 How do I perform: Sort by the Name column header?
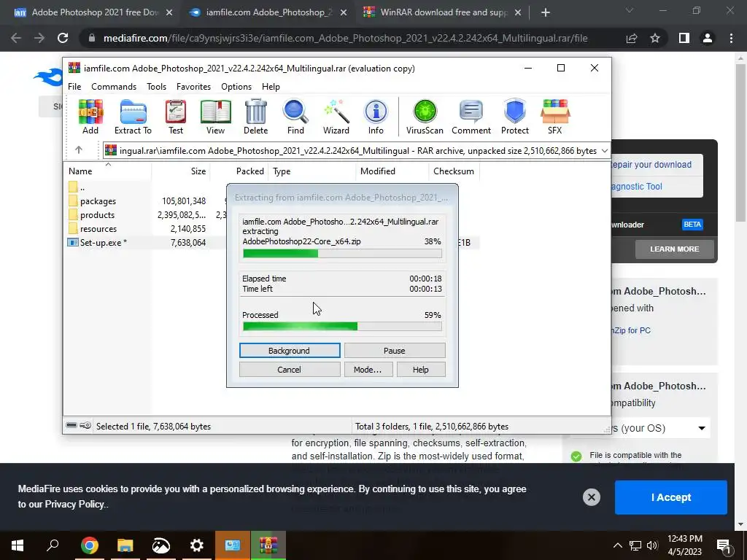point(108,171)
